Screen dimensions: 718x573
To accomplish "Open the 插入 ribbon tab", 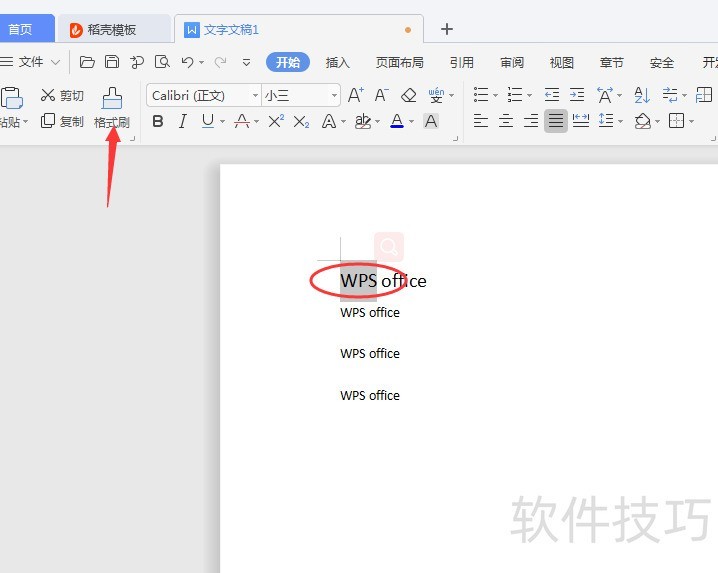I will click(337, 62).
